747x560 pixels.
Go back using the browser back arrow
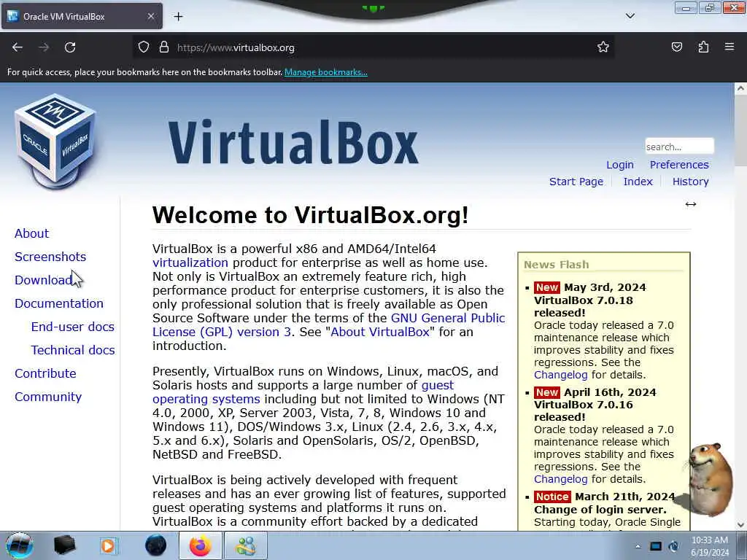(x=18, y=47)
